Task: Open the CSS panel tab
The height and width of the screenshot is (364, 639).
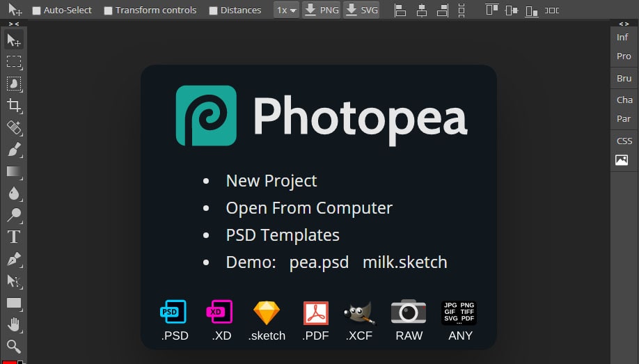Action: point(624,141)
